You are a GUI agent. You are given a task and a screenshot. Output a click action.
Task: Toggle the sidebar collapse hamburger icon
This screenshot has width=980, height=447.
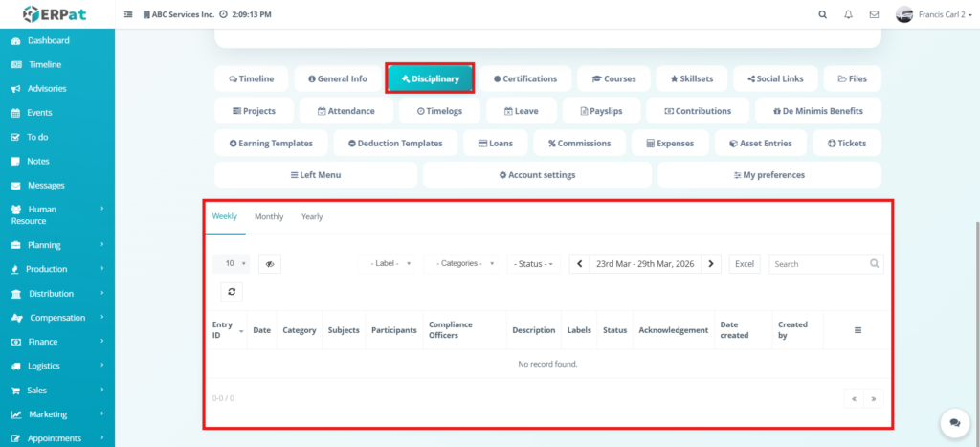pyautogui.click(x=128, y=14)
